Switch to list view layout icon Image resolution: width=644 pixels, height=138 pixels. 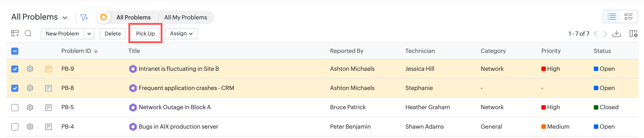pos(612,17)
